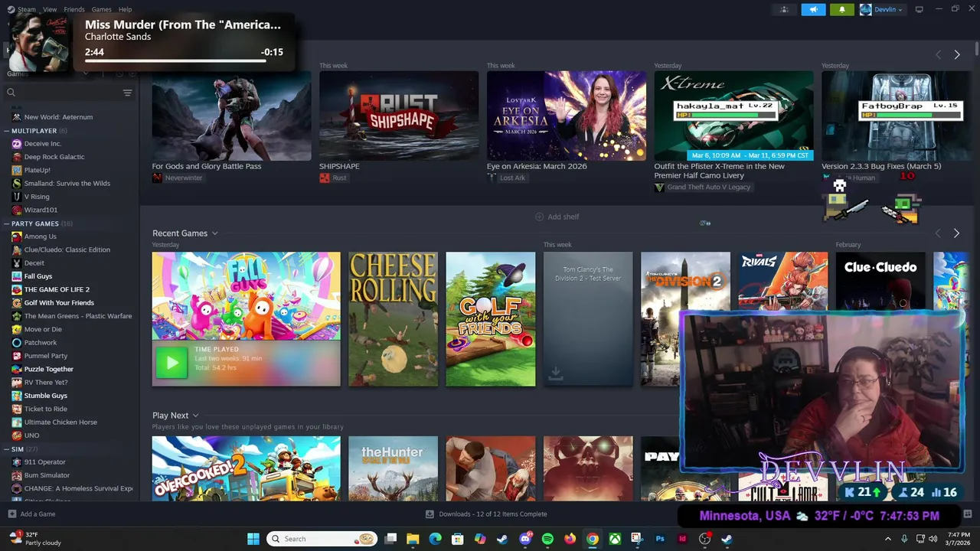This screenshot has height=551, width=980.
Task: Collapse the SIM category
Action: pyautogui.click(x=7, y=449)
